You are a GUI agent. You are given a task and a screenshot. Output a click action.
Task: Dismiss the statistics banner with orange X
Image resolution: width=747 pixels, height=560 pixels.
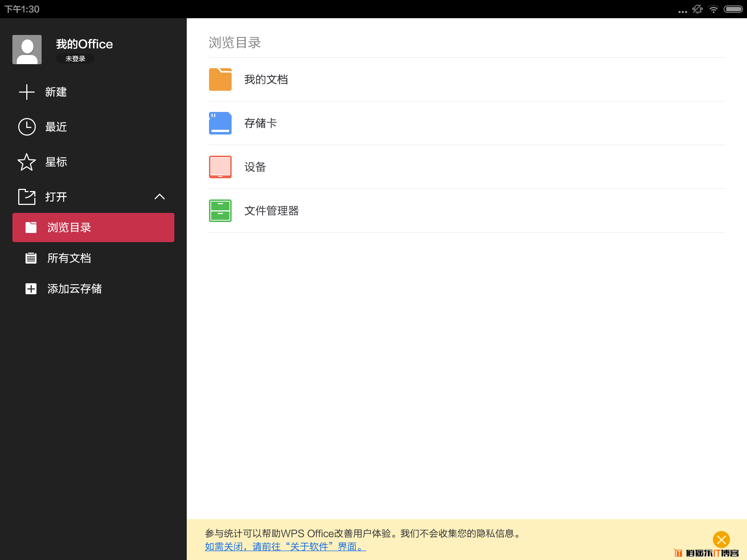[721, 540]
